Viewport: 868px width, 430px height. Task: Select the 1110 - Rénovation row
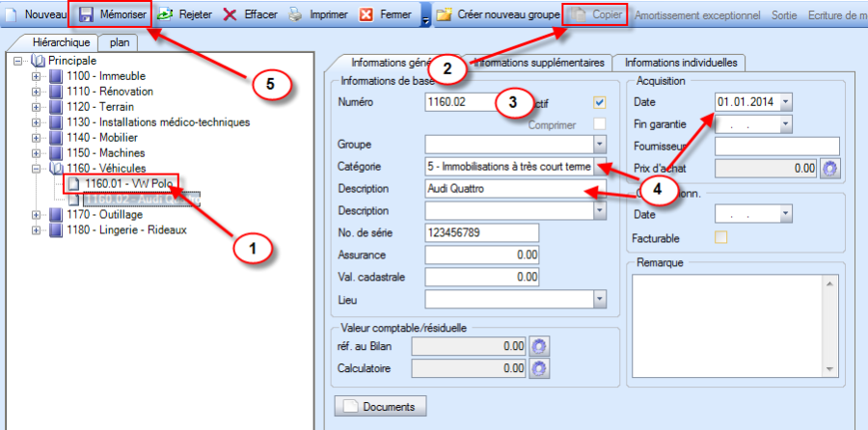110,92
